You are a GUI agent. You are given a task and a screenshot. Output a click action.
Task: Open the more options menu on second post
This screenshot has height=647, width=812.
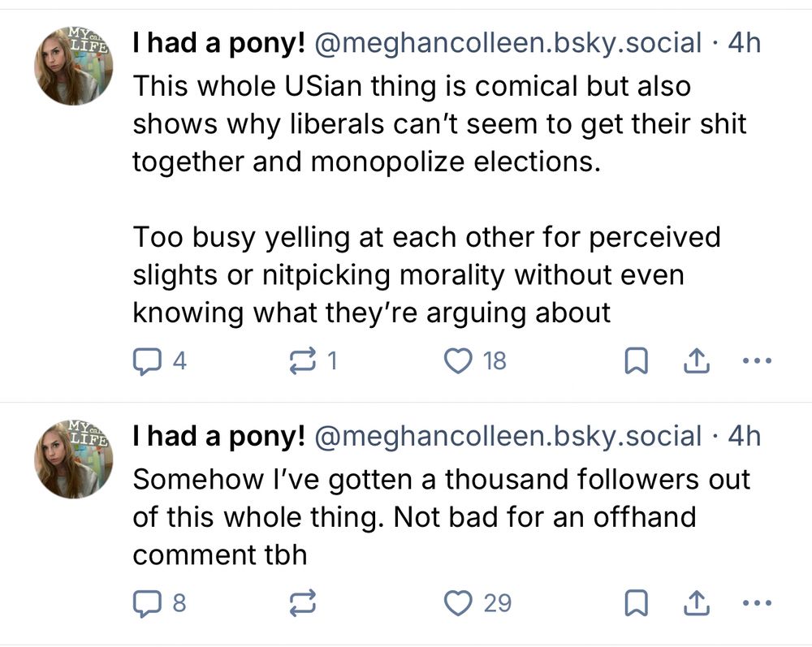(756, 602)
